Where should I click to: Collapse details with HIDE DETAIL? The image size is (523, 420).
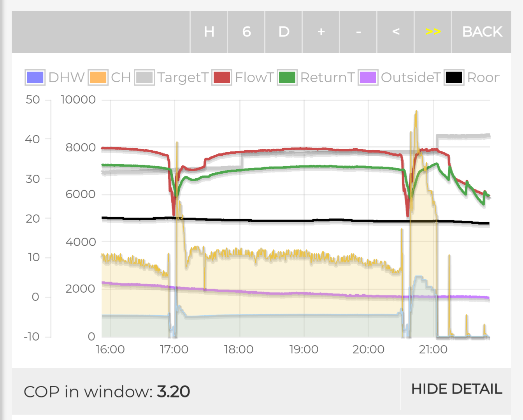click(456, 389)
